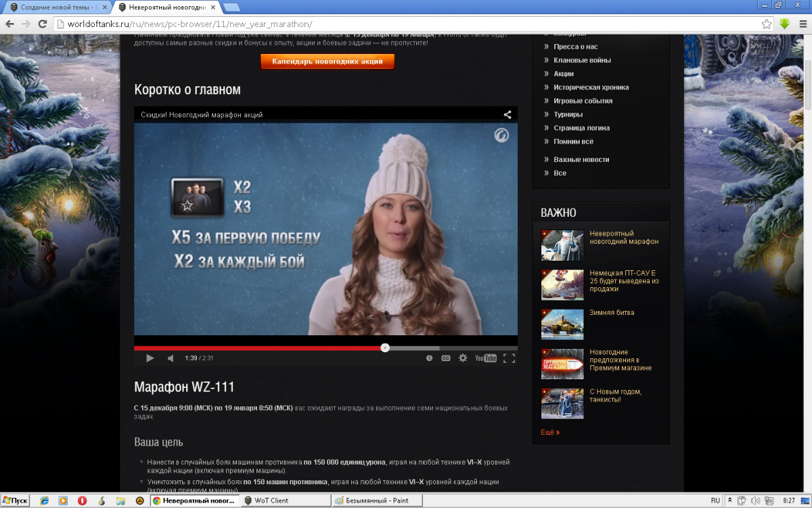Image resolution: width=812 pixels, height=508 pixels.
Task: Select the Невероятный новогодний tab
Action: coord(166,7)
